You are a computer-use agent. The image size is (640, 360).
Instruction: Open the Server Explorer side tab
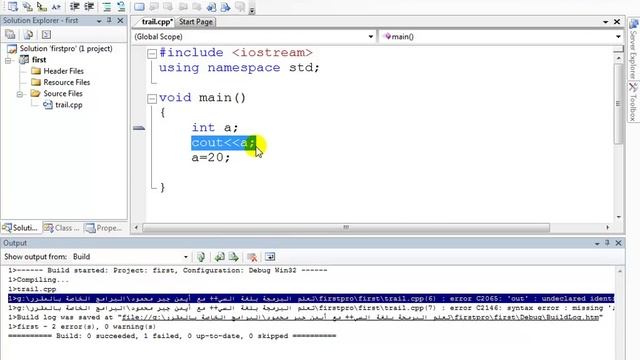click(633, 50)
